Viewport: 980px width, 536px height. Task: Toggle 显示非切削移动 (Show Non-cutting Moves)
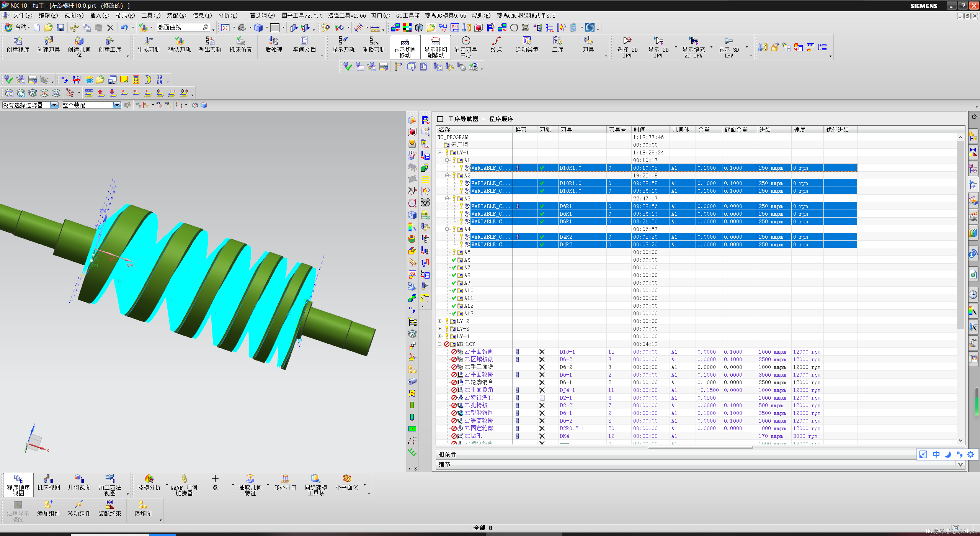436,47
